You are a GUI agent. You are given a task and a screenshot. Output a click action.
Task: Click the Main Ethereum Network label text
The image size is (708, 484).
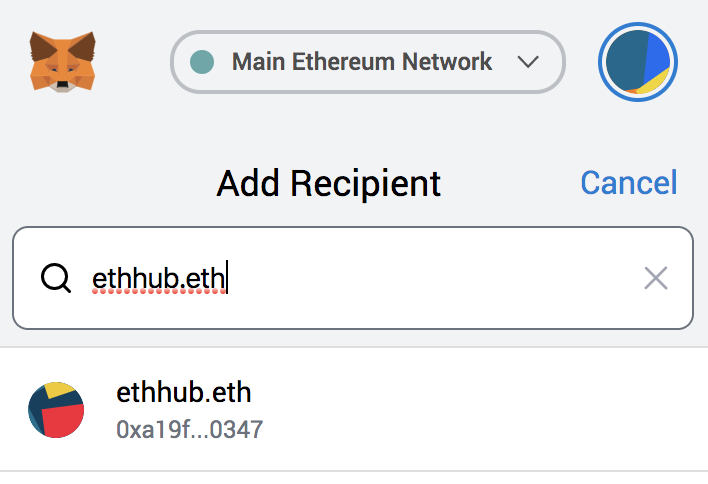[362, 62]
